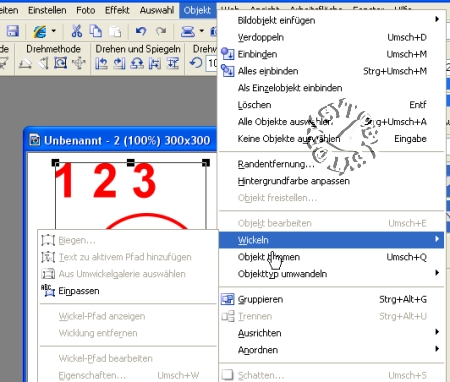This screenshot has height=382, width=450.
Task: Choose Verdoppeln from Objekt menu
Action: (331, 37)
